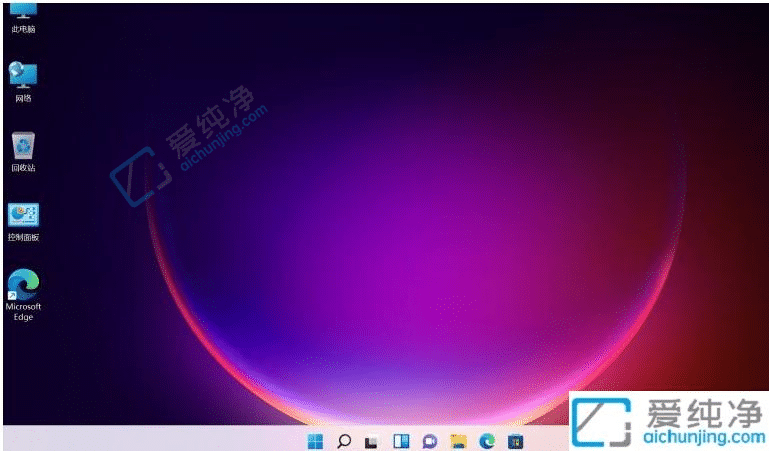Open the Widgets panel icon

pyautogui.click(x=401, y=441)
